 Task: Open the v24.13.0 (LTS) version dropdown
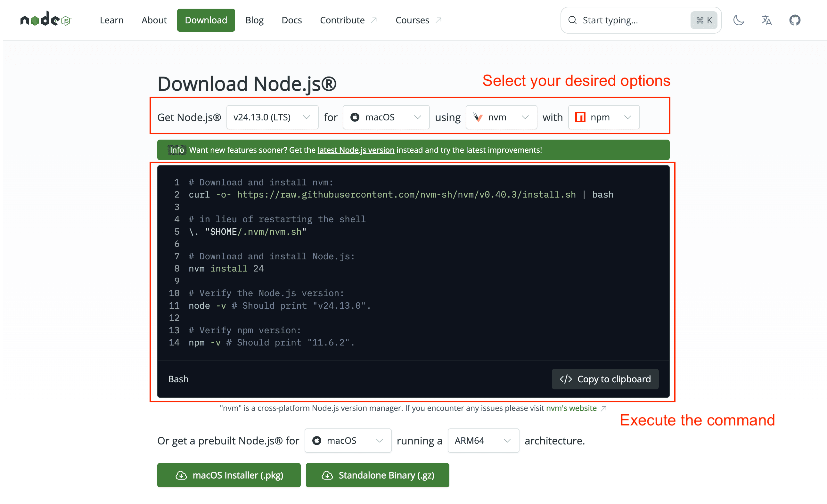272,117
